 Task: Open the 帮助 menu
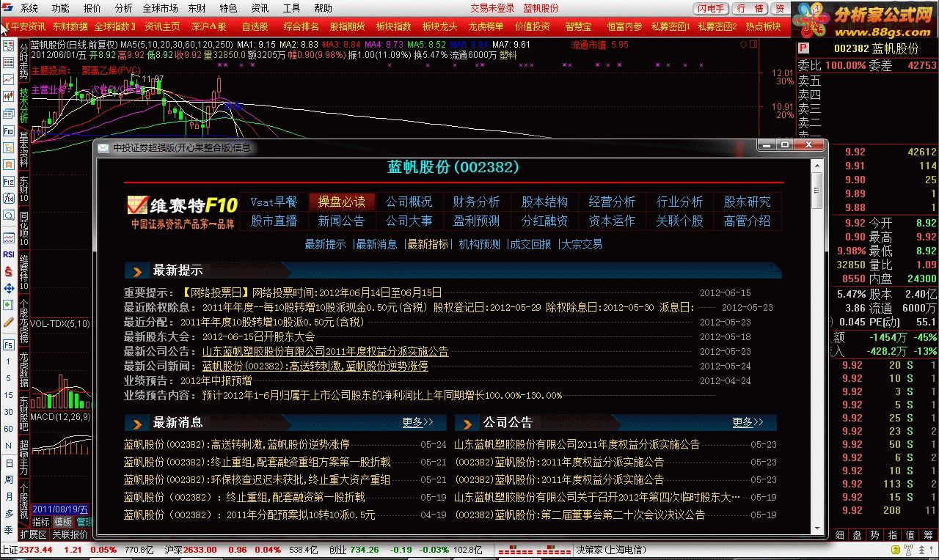pos(323,8)
